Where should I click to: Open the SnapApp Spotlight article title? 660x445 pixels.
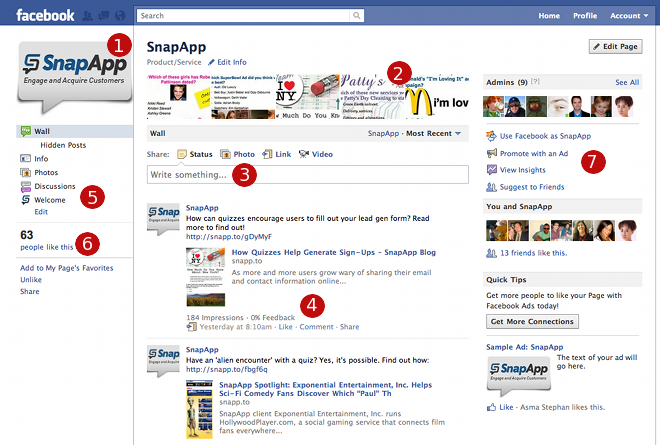[325, 389]
